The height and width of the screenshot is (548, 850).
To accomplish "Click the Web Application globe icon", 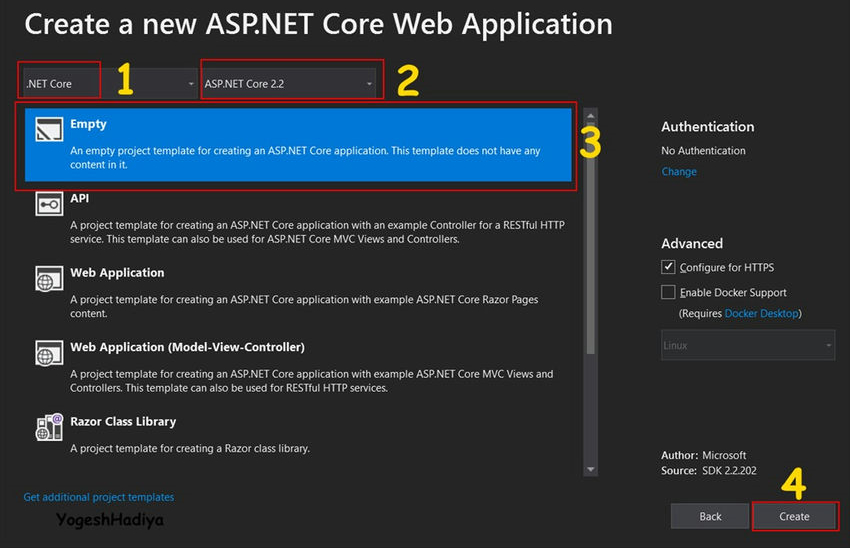I will coord(49,279).
